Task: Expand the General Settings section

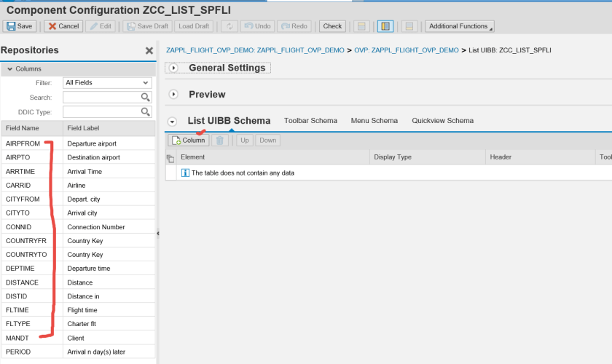Action: (173, 68)
